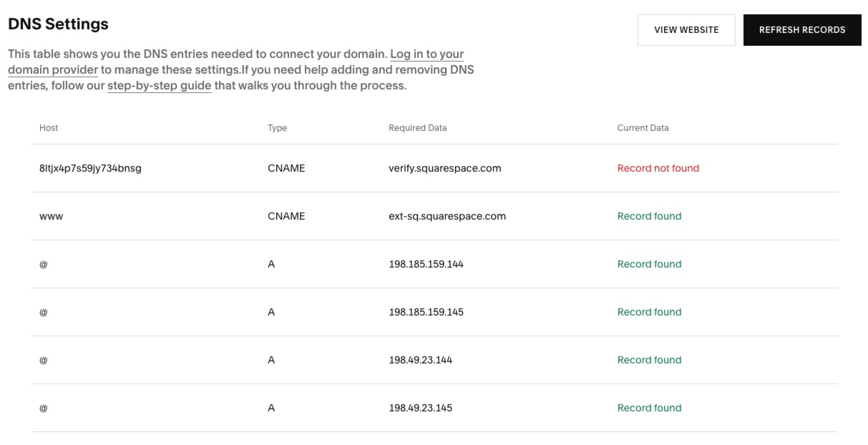The height and width of the screenshot is (445, 868).
Task: Select the 8ltjx4p7s59jy734bnsg host value
Action: click(x=88, y=167)
